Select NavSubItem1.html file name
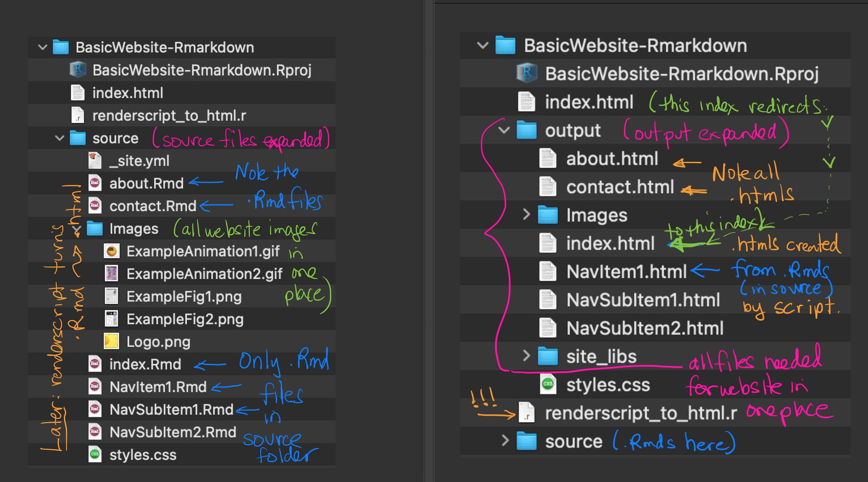This screenshot has height=482, width=868. pyautogui.click(x=643, y=300)
